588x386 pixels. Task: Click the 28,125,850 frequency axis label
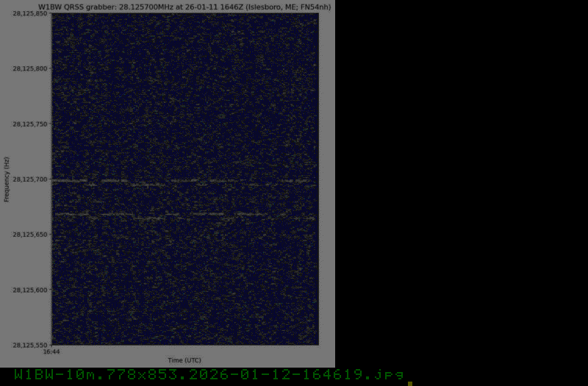[30, 14]
